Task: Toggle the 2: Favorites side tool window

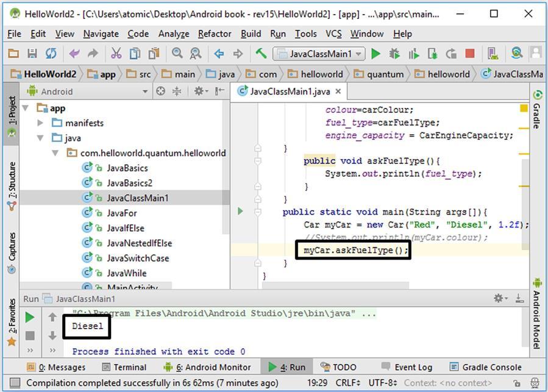Action: click(12, 322)
